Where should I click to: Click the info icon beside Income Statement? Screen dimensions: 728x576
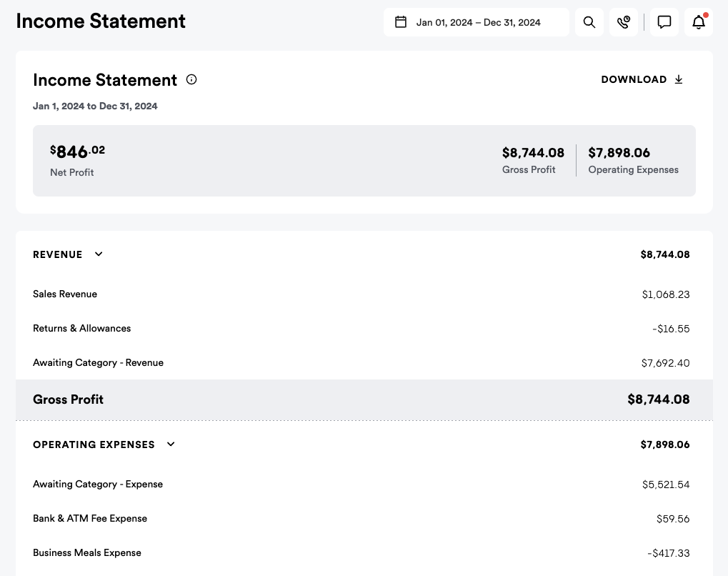click(x=191, y=79)
